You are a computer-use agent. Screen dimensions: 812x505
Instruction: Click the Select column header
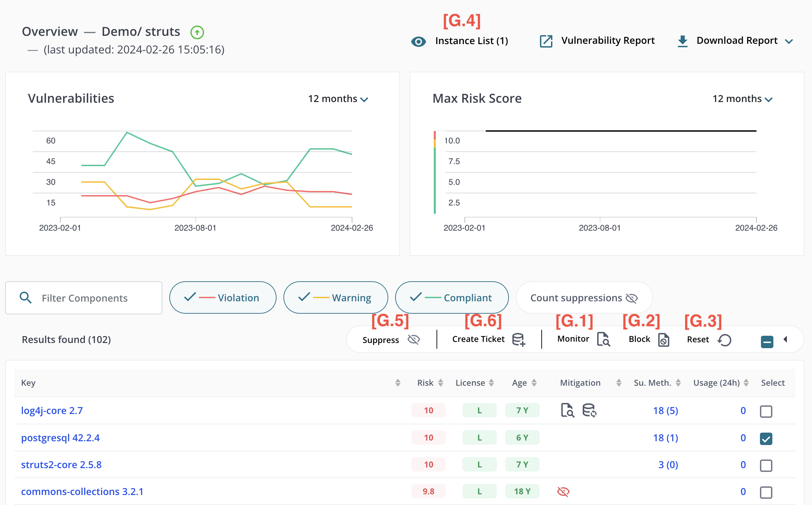773,383
